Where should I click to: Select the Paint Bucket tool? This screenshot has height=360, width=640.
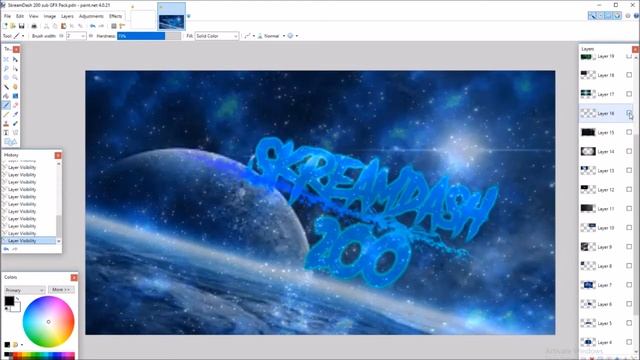(x=6, y=96)
